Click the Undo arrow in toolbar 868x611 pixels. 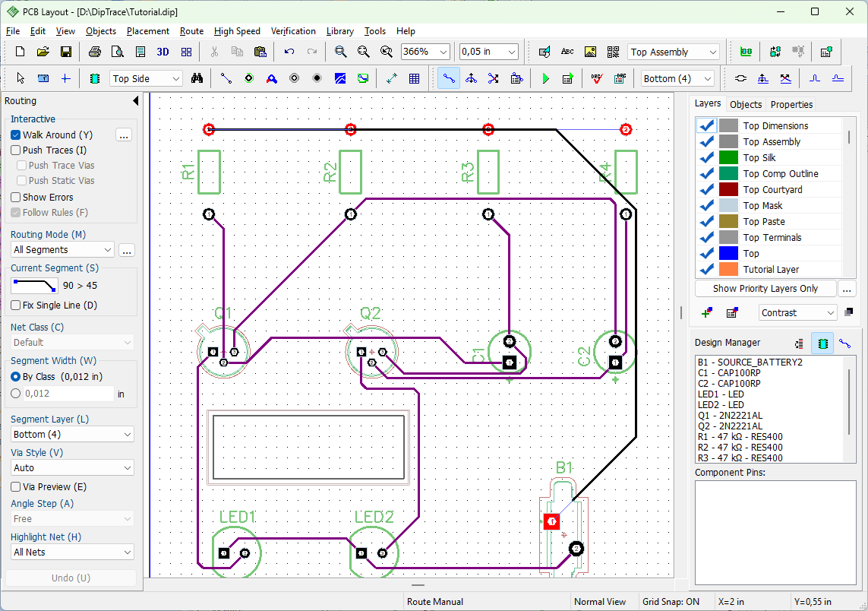289,52
